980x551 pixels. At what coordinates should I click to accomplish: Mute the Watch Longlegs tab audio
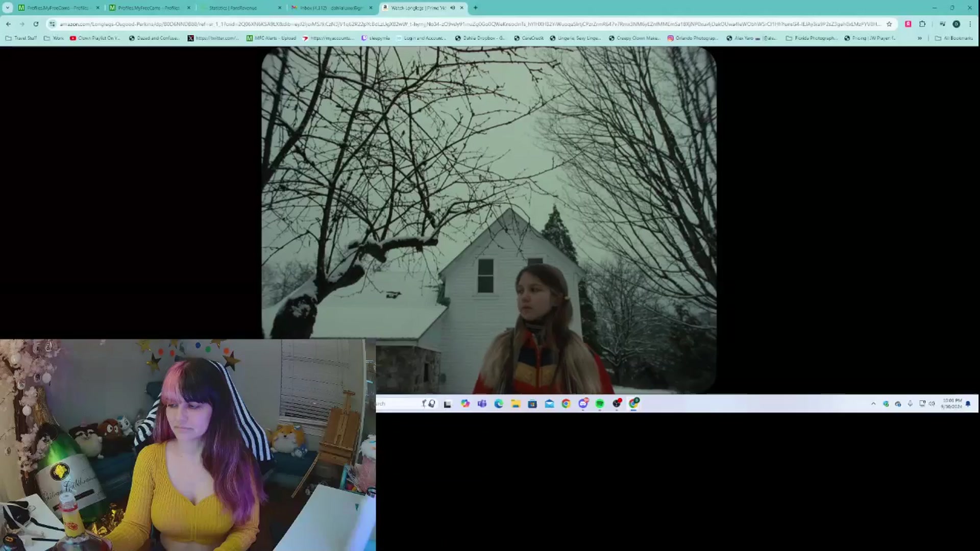452,8
